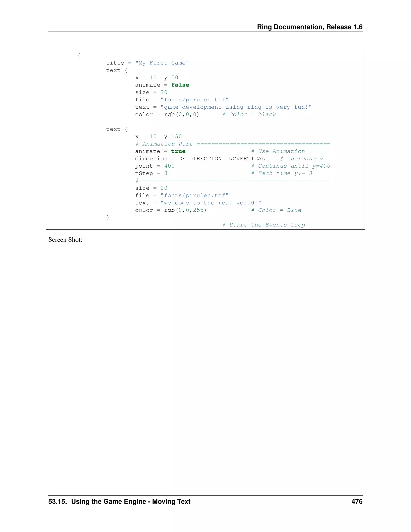Click the footer "53.15. Using the Game Engine - Moving Text"
411x532 pixels.
[x=119, y=501]
